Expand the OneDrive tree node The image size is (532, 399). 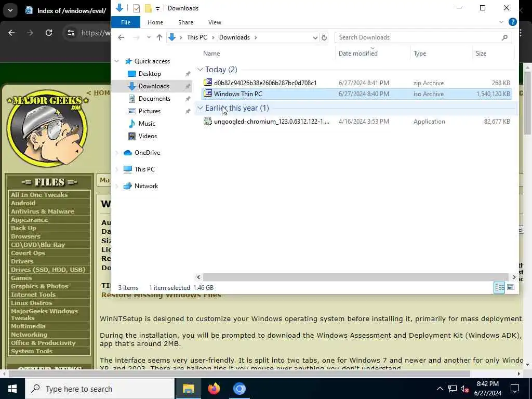(117, 153)
